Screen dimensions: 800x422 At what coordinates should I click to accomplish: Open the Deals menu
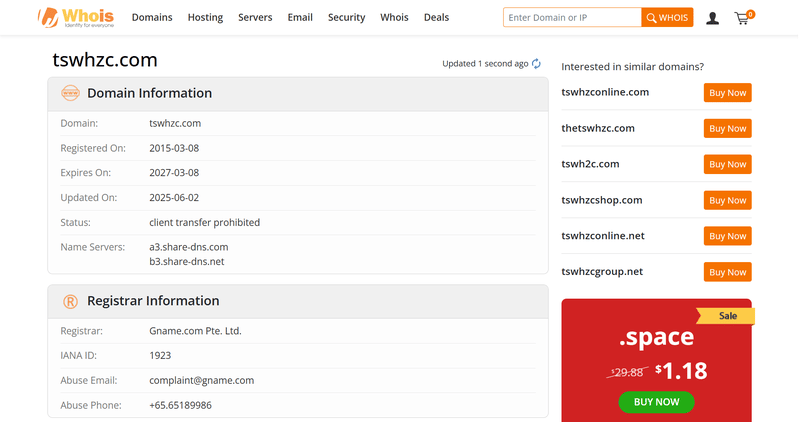pyautogui.click(x=436, y=17)
